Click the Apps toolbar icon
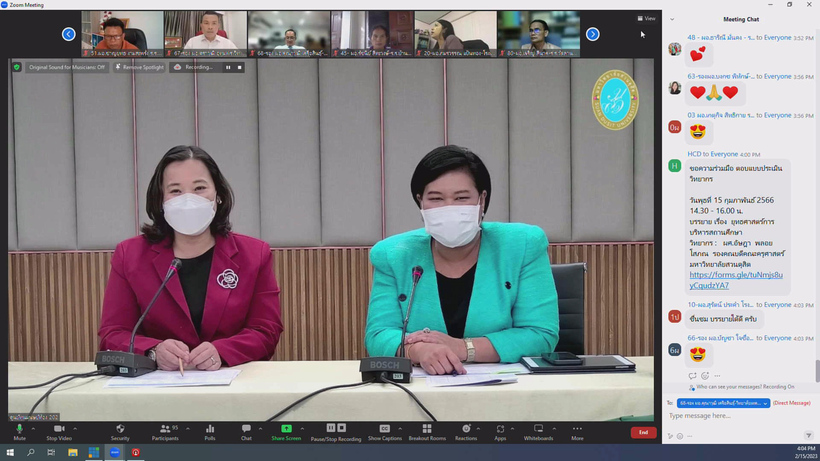This screenshot has height=461, width=820. [500, 429]
